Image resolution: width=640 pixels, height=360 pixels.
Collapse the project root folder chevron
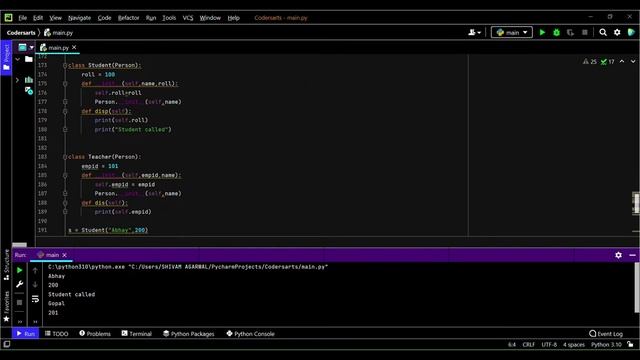(x=17, y=60)
